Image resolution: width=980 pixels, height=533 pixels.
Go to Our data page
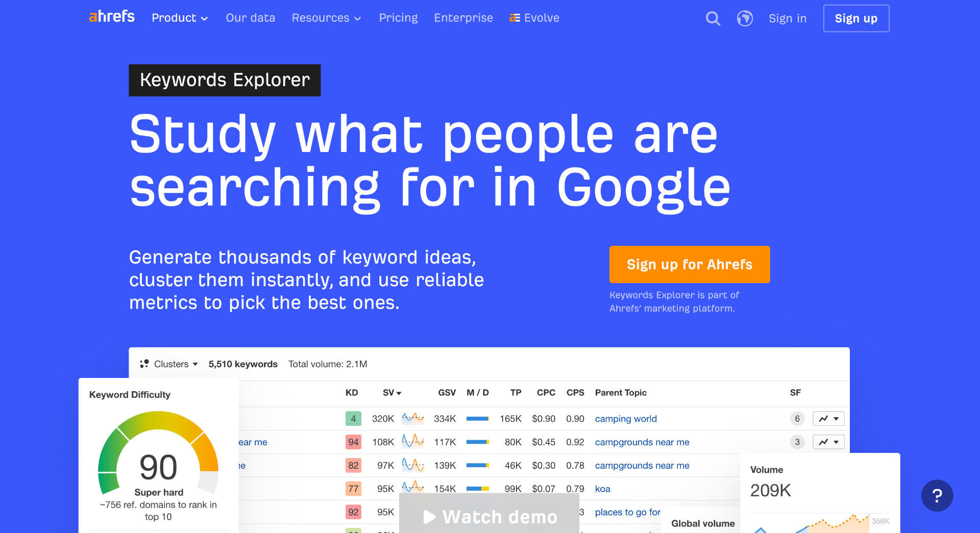[251, 18]
